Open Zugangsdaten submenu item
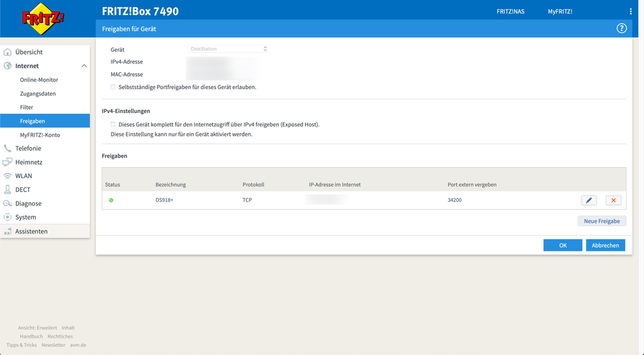The height and width of the screenshot is (355, 644). click(x=38, y=94)
